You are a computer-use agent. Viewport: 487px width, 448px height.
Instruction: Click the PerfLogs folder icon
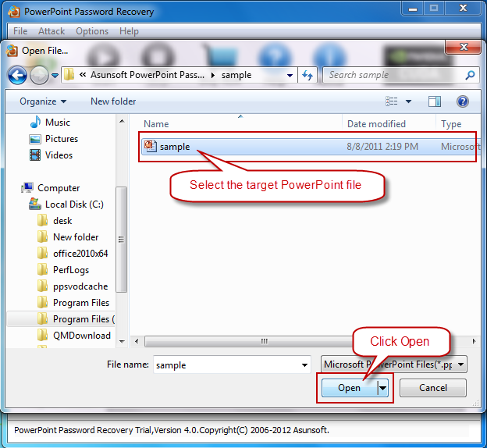tap(43, 270)
